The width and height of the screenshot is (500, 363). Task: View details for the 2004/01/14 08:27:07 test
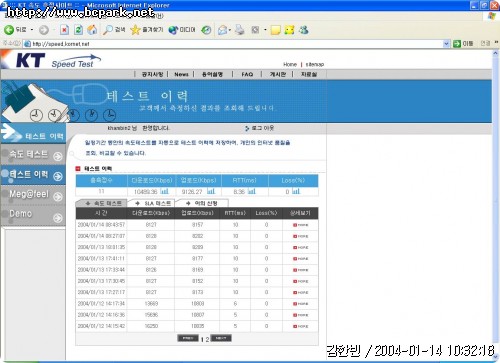(300, 236)
